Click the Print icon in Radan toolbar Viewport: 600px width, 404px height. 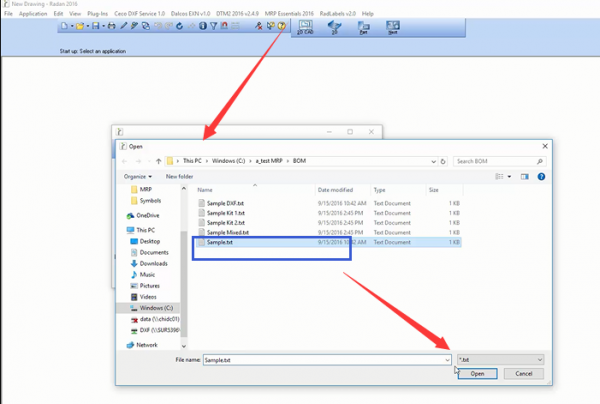pos(111,26)
